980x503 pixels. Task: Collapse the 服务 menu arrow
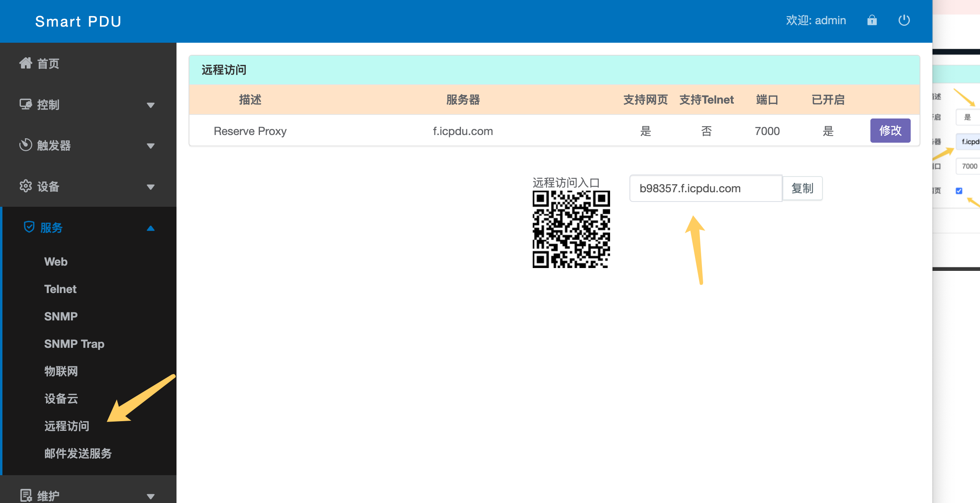[x=151, y=228]
